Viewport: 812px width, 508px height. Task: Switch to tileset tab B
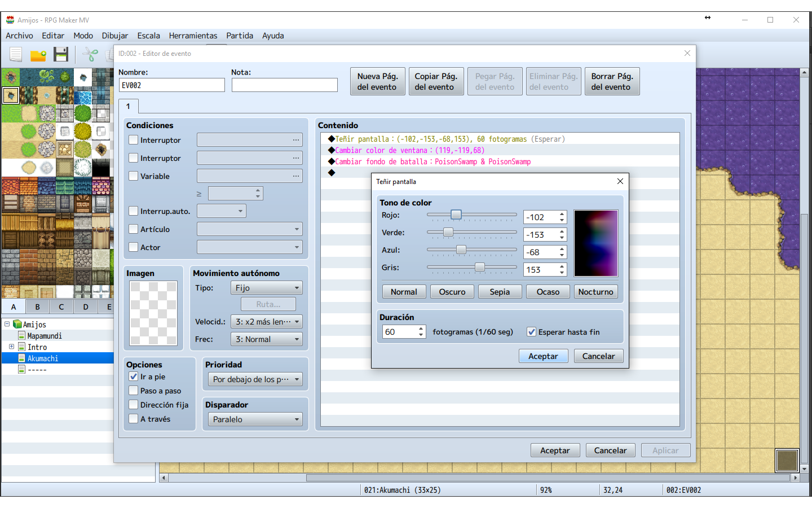pyautogui.click(x=37, y=306)
